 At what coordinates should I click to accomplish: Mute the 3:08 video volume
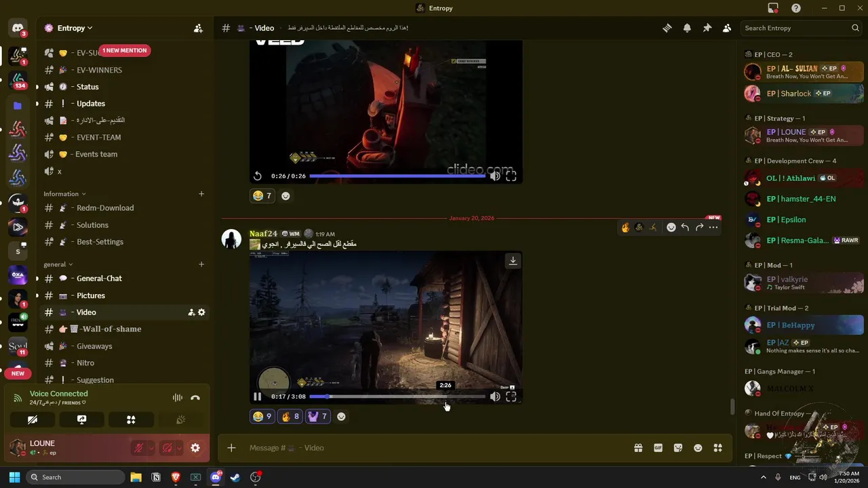(x=495, y=396)
